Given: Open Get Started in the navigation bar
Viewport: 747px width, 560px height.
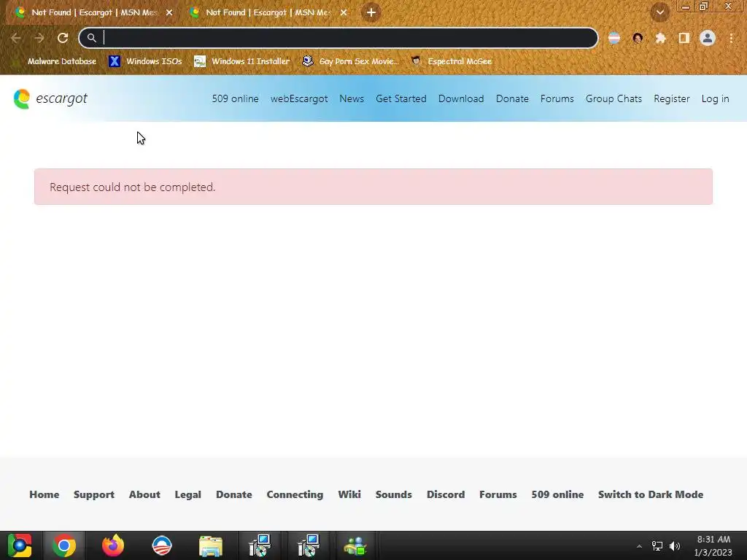Looking at the screenshot, I should coord(401,98).
